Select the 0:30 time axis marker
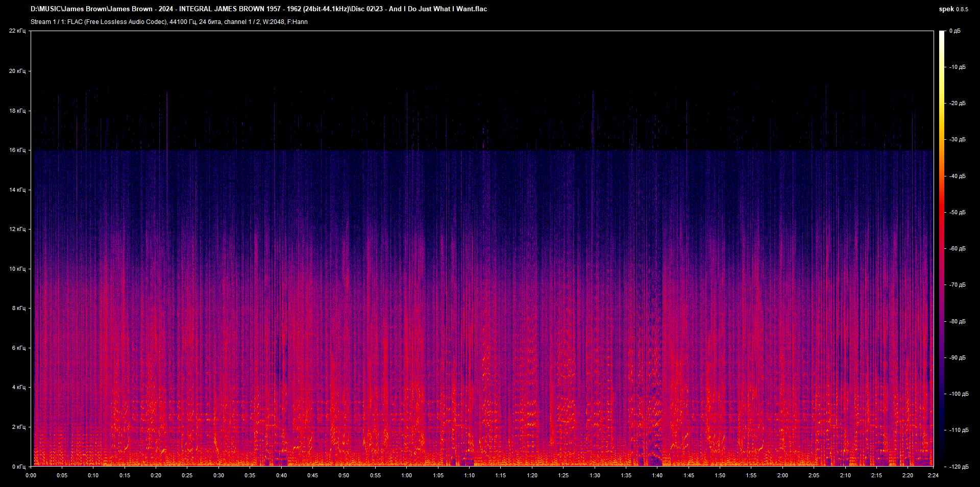The image size is (980, 487). (x=218, y=475)
